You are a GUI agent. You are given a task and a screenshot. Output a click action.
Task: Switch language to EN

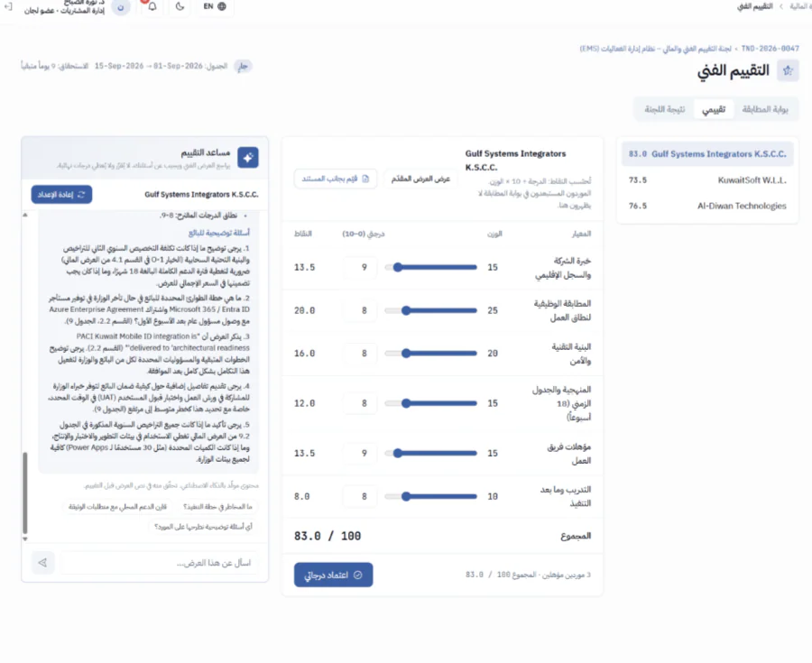[x=215, y=6]
